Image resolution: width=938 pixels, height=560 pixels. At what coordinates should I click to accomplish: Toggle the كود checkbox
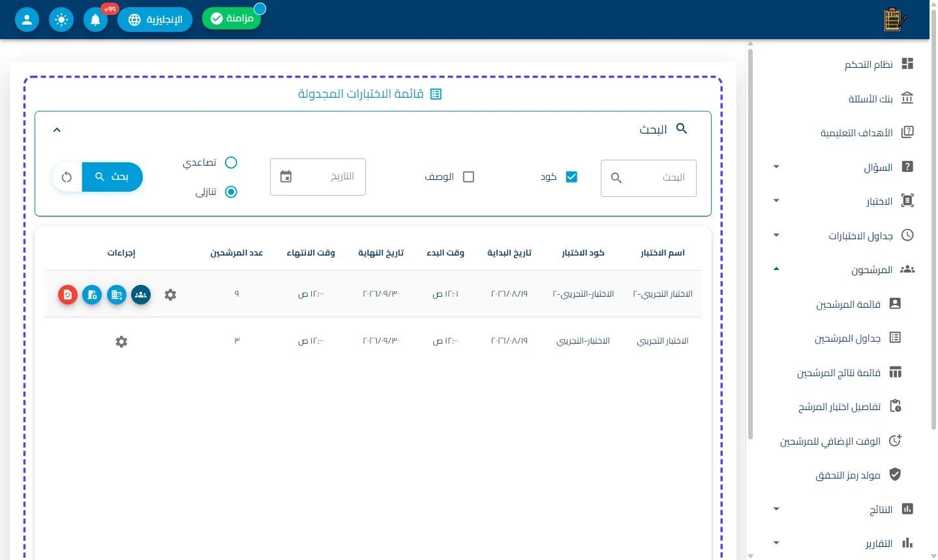click(x=571, y=177)
